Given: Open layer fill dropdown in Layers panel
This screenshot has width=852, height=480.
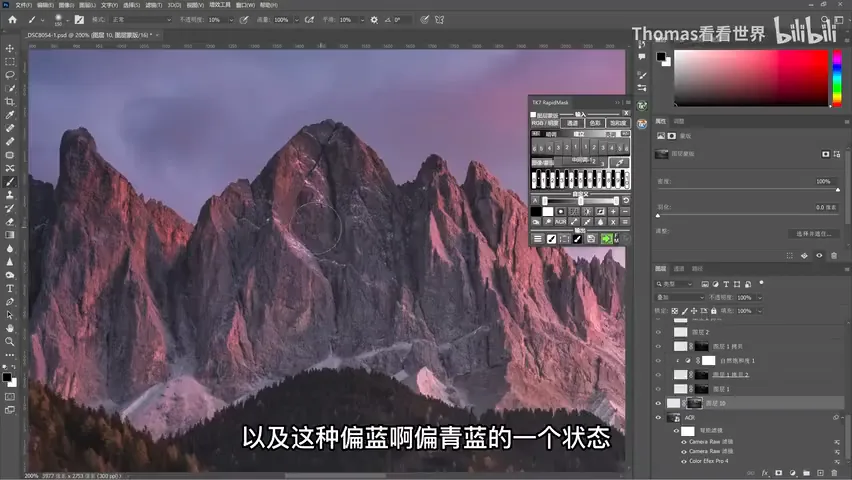Looking at the screenshot, I should point(759,311).
